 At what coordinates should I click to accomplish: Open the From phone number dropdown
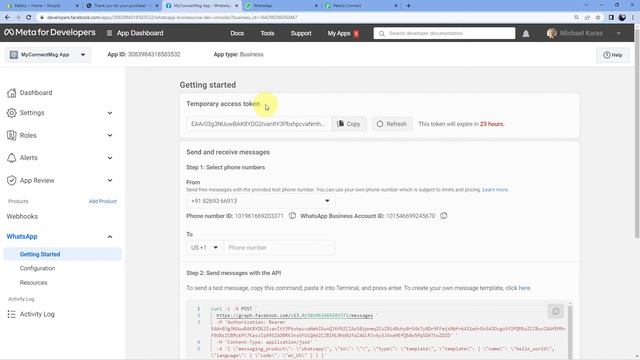coord(260,201)
